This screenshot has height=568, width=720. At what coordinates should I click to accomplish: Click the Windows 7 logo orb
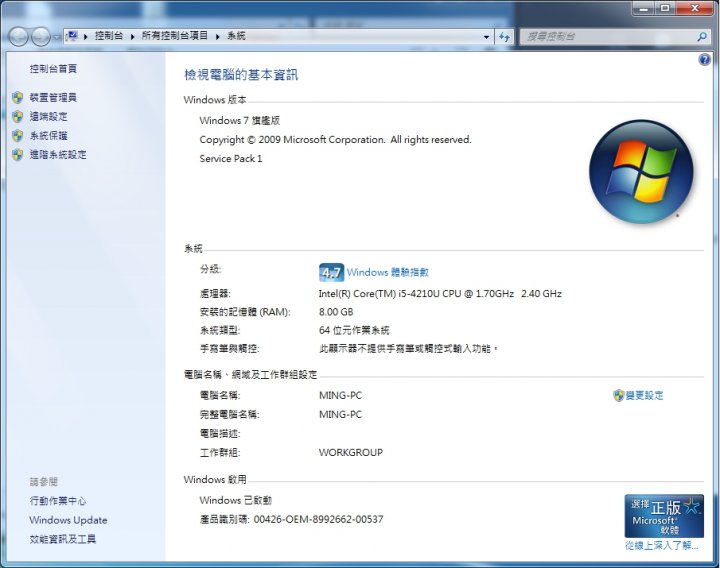(641, 172)
